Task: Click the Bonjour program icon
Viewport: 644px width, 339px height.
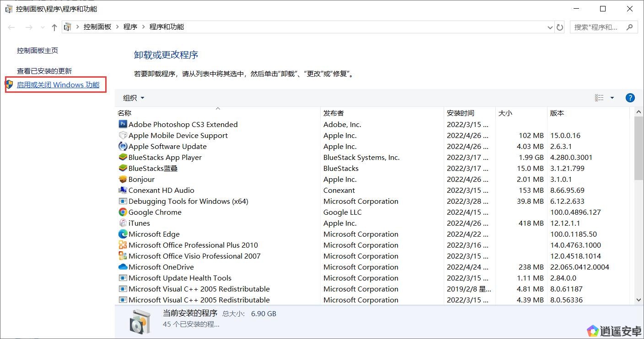Action: click(123, 179)
